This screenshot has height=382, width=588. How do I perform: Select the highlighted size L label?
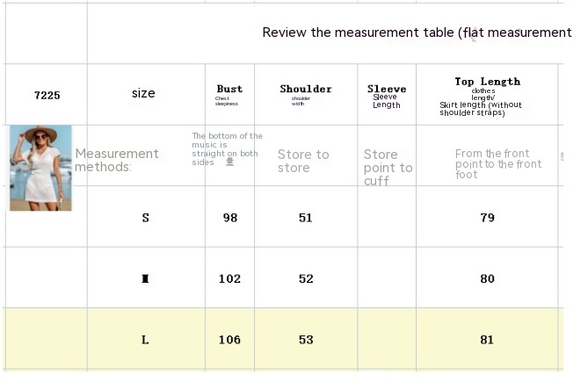coord(145,340)
